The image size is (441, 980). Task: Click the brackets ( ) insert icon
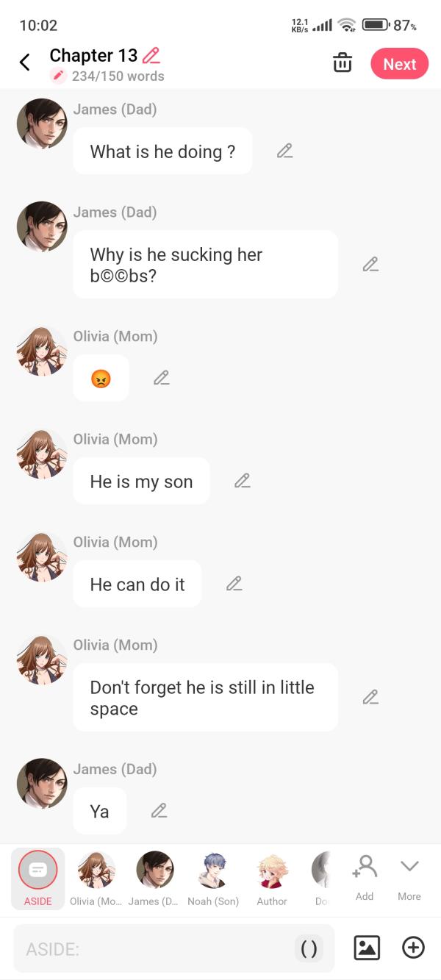coord(309,948)
